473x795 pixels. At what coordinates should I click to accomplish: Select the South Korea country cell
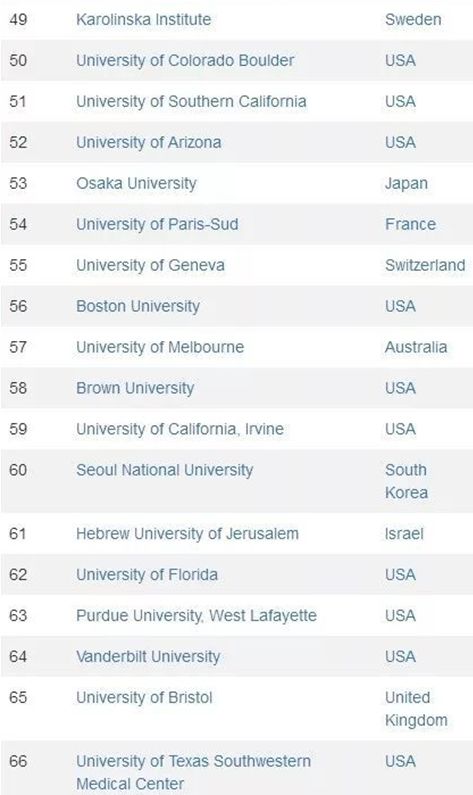tap(406, 481)
